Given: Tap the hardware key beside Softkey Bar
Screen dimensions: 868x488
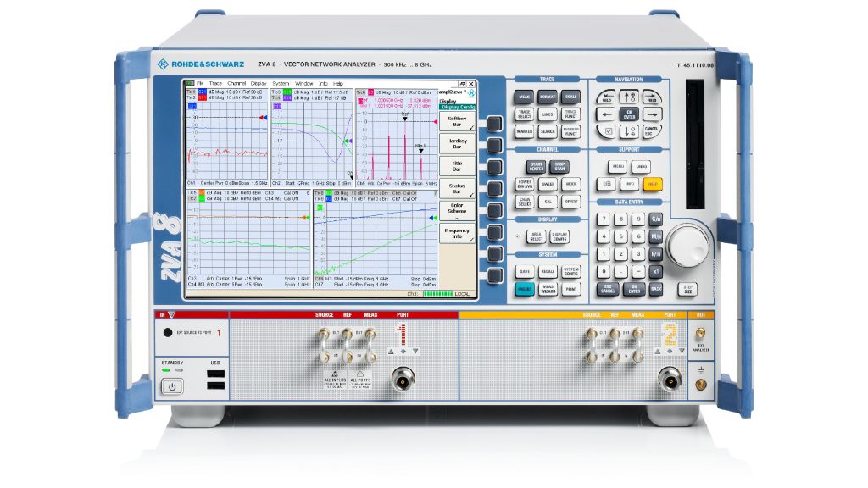Looking at the screenshot, I should point(494,123).
